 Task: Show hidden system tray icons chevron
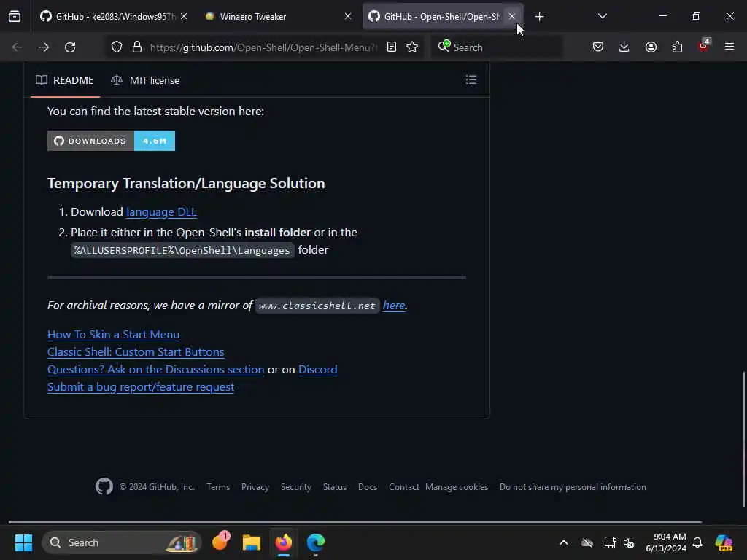(x=564, y=542)
